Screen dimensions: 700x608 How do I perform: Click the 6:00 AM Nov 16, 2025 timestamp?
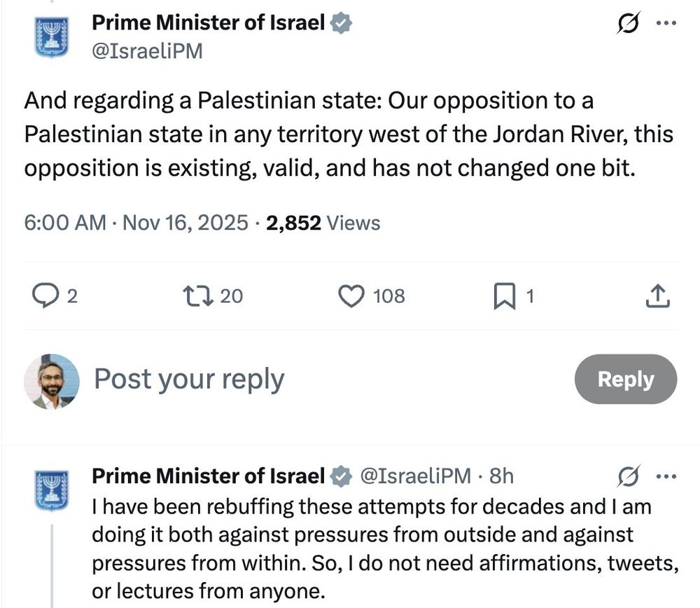click(136, 223)
